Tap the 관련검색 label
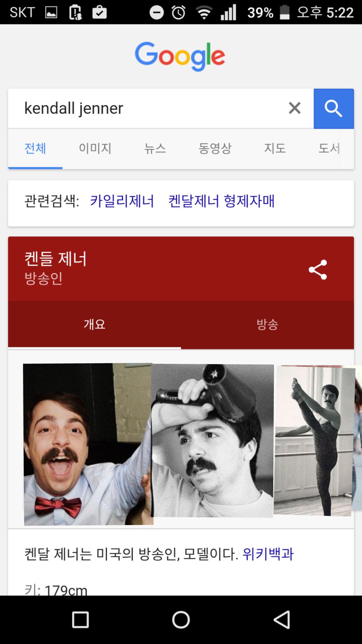The height and width of the screenshot is (644, 362). click(52, 201)
